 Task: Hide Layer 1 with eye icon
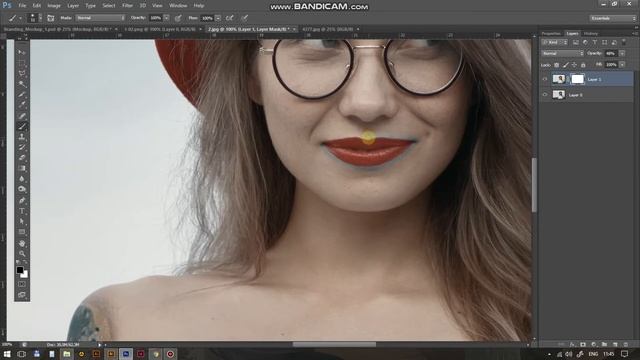tap(545, 79)
